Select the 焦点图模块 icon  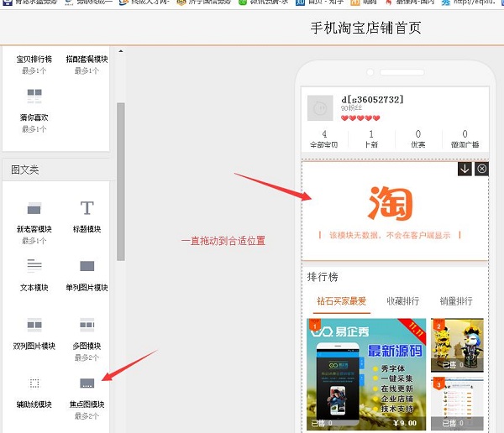pos(87,383)
